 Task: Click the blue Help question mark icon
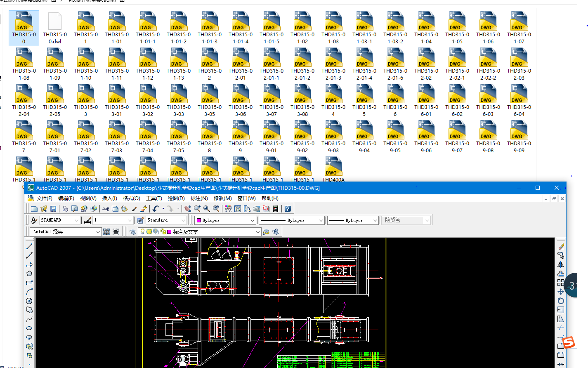[x=288, y=209]
